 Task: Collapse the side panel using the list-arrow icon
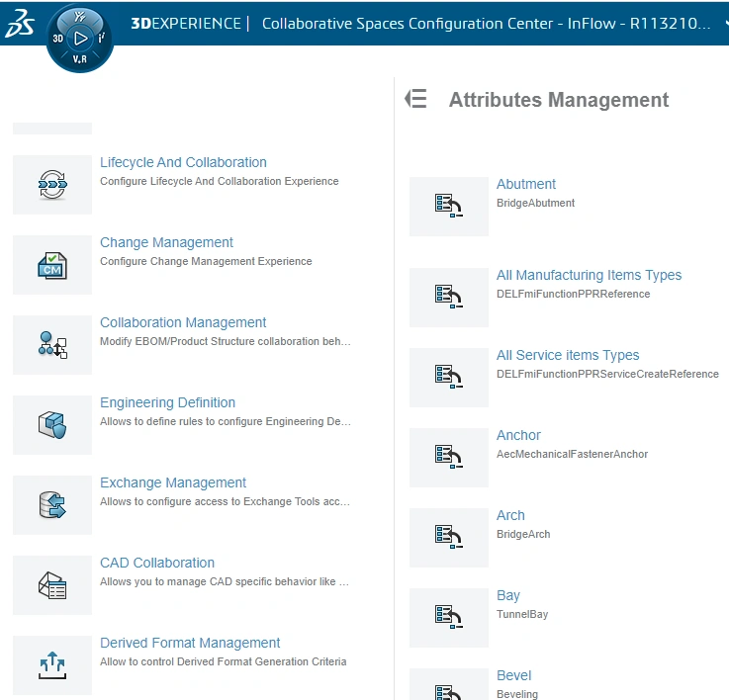tap(415, 99)
